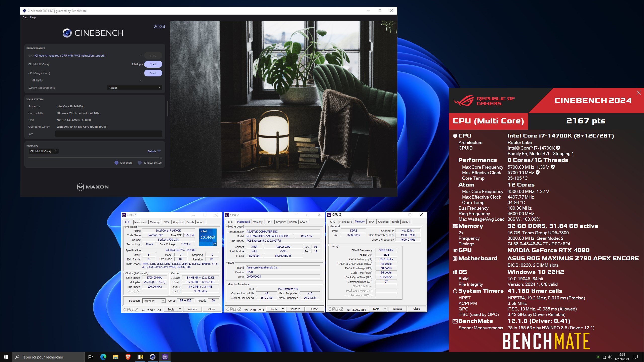Click the ranking score bar slider
644x362 pixels.
point(95,157)
